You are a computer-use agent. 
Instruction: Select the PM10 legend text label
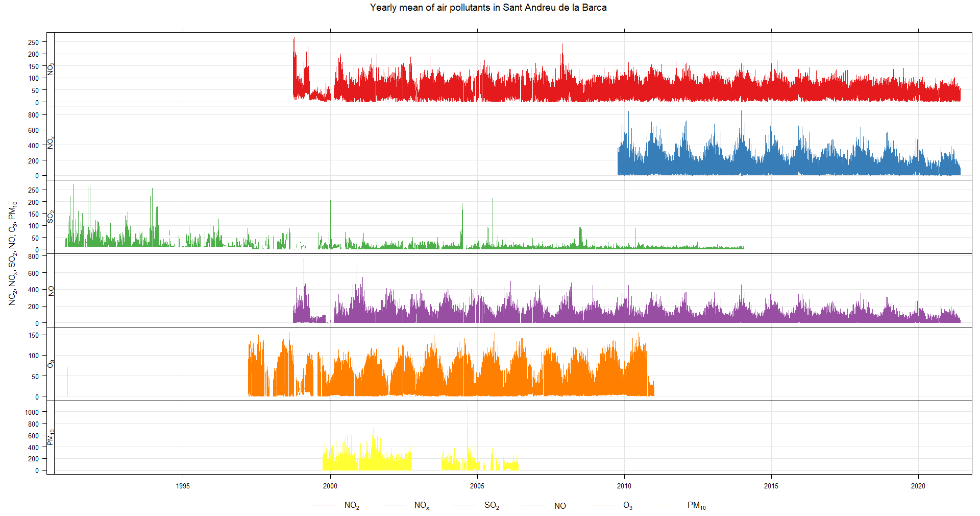click(x=696, y=505)
